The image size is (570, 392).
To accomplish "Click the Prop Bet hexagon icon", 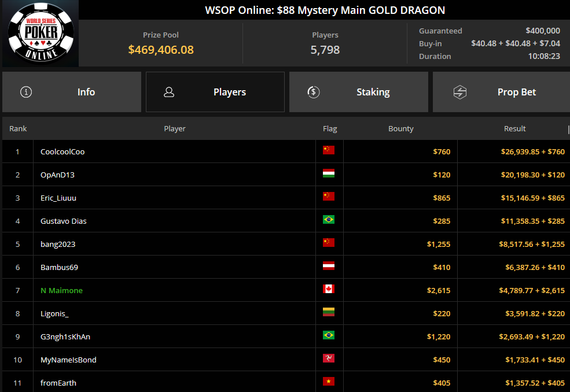I will [x=459, y=92].
